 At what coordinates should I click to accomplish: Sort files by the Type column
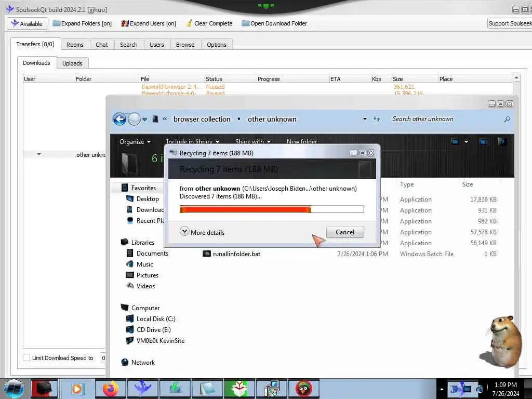point(407,184)
